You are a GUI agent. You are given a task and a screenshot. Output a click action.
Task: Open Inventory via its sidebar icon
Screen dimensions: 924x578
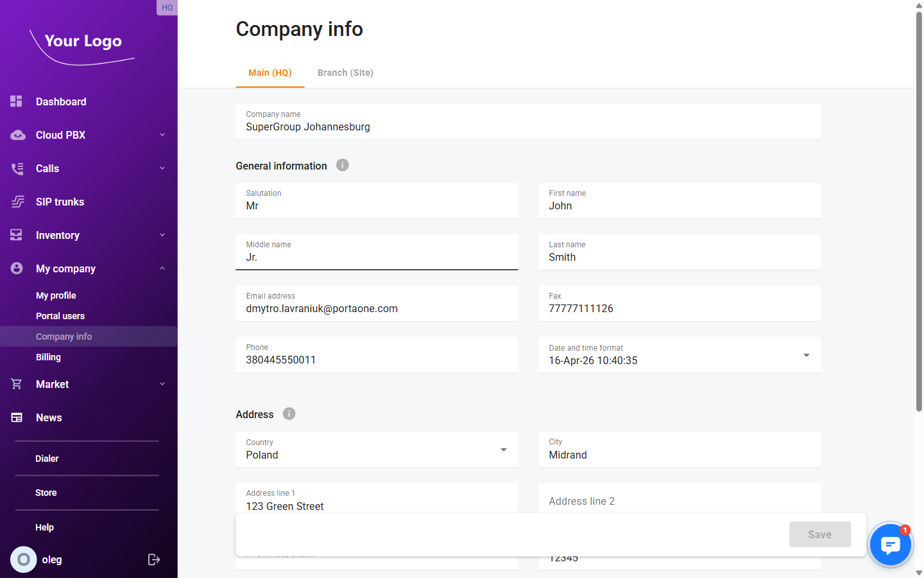[x=17, y=234]
